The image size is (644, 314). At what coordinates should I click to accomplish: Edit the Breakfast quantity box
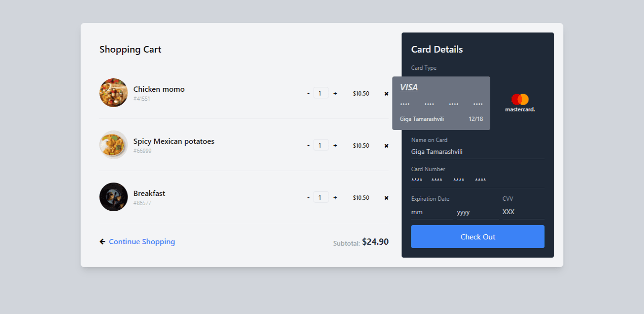coord(320,197)
